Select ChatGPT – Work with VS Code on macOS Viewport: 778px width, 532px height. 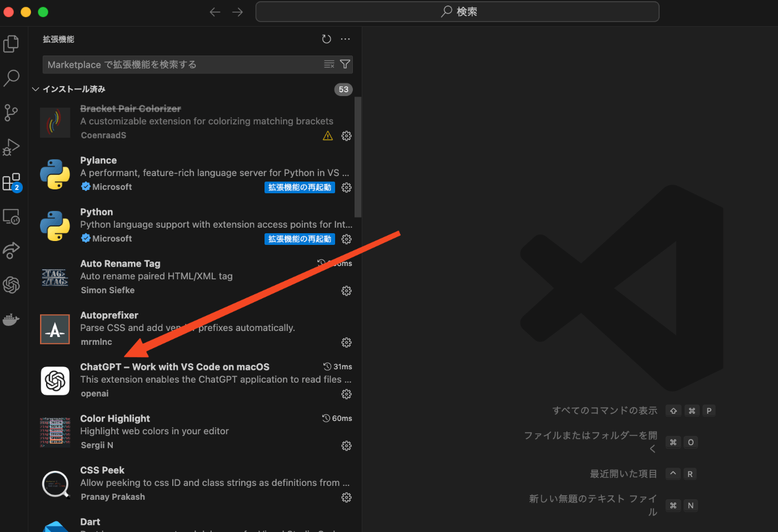192,380
